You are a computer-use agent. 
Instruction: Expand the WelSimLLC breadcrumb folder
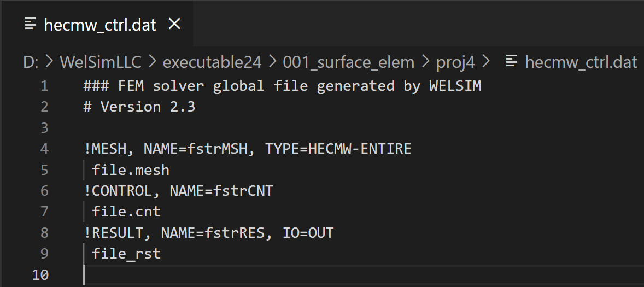pos(100,62)
